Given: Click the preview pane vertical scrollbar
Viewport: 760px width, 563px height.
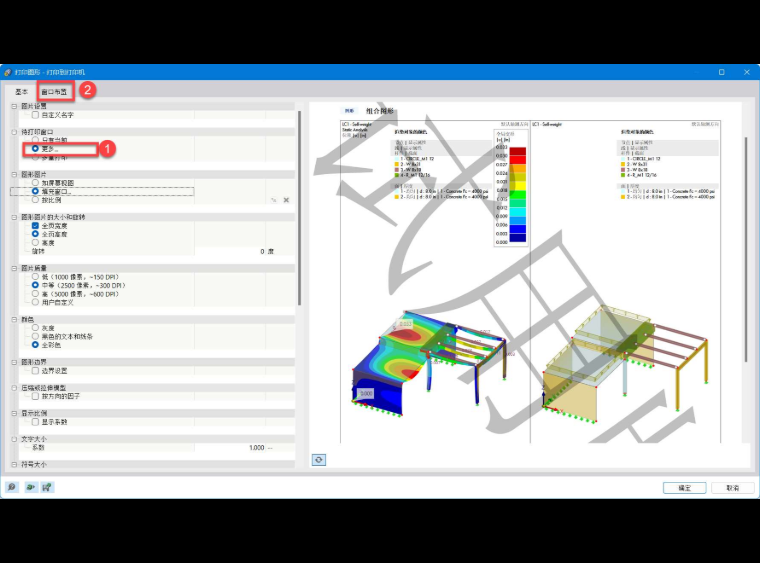Looking at the screenshot, I should [x=746, y=250].
